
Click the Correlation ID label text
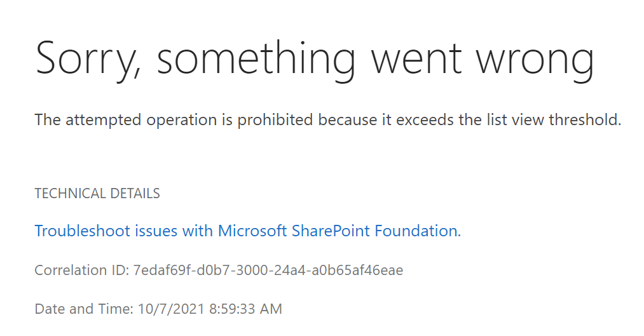(x=82, y=271)
